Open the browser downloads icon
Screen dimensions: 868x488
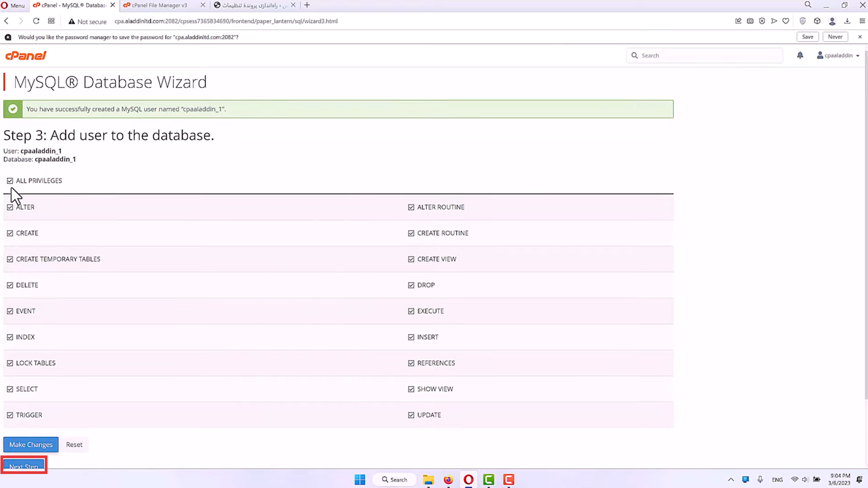[x=847, y=21]
